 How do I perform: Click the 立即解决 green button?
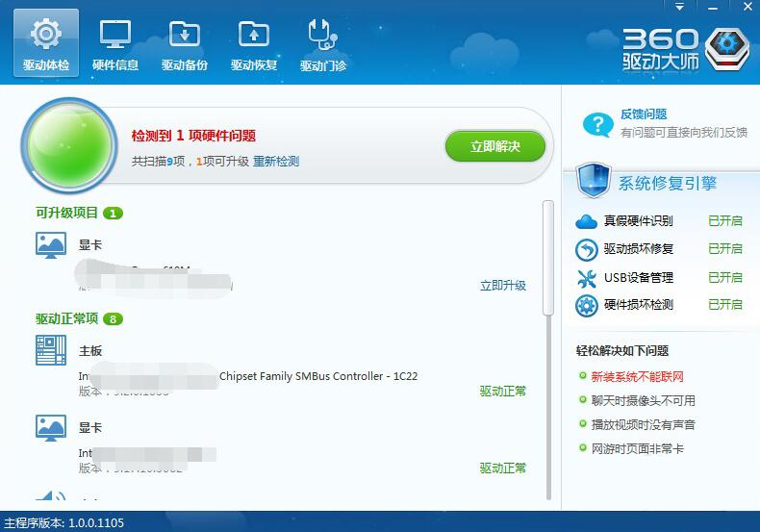pos(495,146)
